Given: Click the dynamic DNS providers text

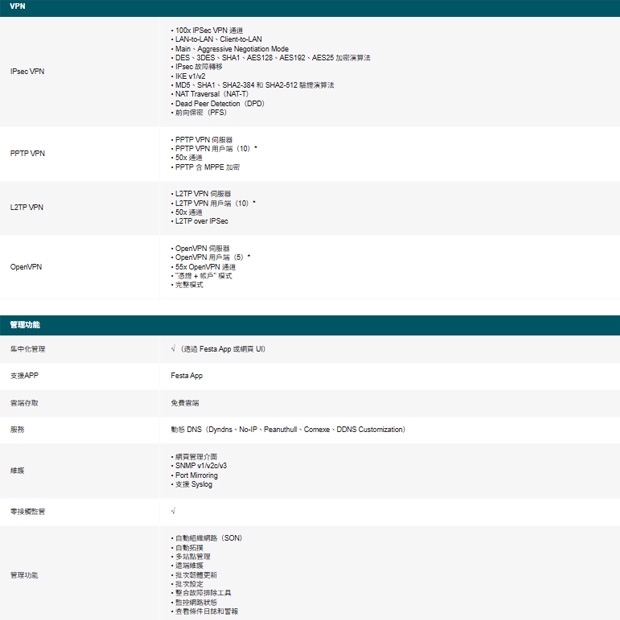Looking at the screenshot, I should pyautogui.click(x=288, y=429).
